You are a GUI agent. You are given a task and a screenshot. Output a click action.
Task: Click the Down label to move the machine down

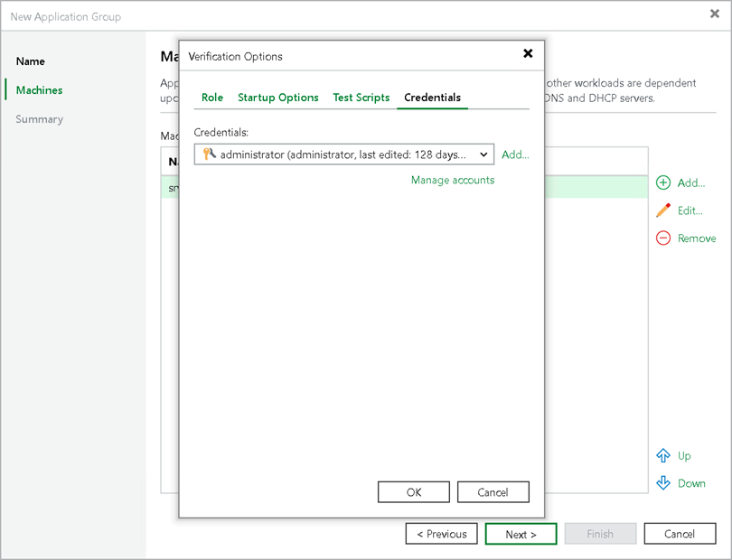coord(691,483)
